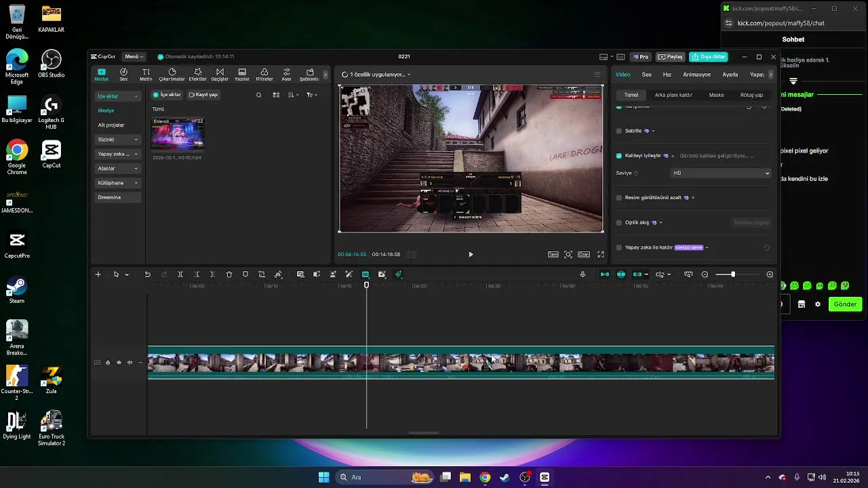Image resolution: width=868 pixels, height=488 pixels.
Task: Click the Paylaş share button
Action: click(670, 57)
